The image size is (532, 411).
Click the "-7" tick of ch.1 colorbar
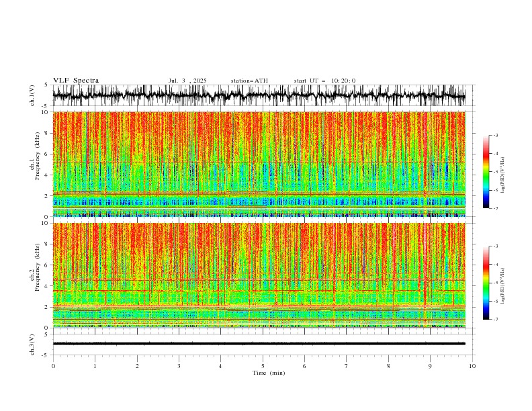coord(496,208)
